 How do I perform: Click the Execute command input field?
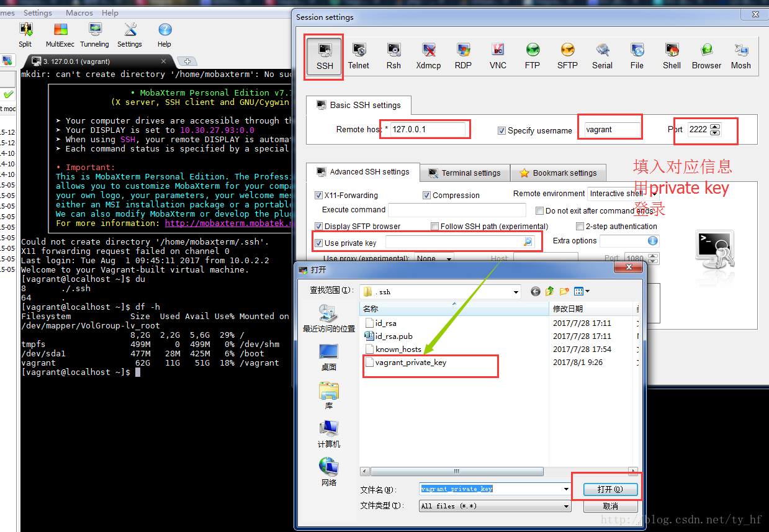tap(457, 210)
